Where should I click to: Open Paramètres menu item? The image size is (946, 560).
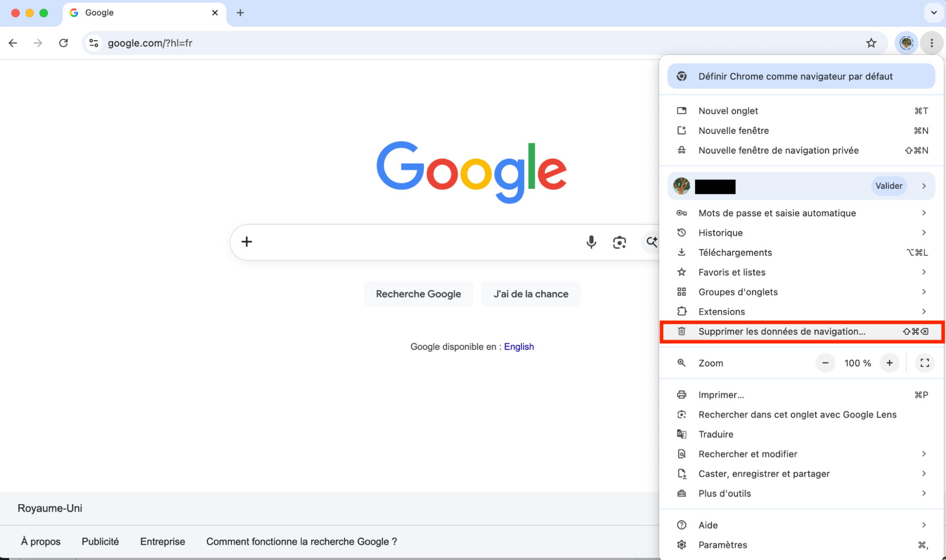click(801, 545)
